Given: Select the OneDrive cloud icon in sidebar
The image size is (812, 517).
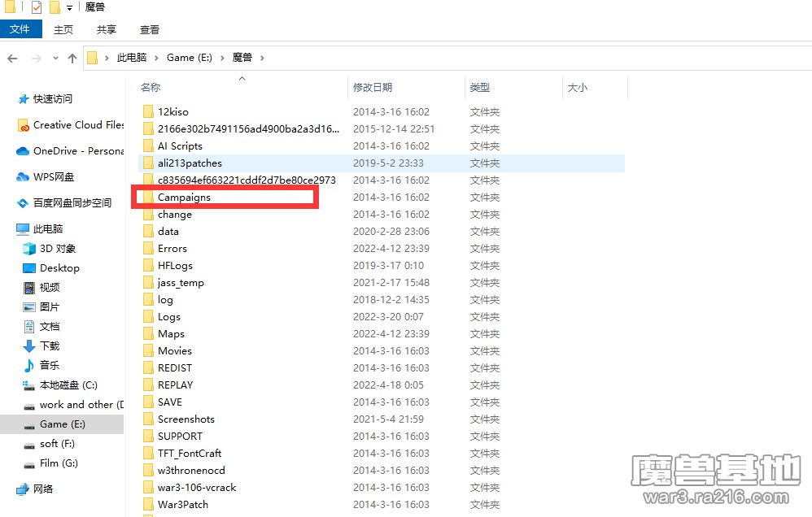Looking at the screenshot, I should [x=23, y=151].
